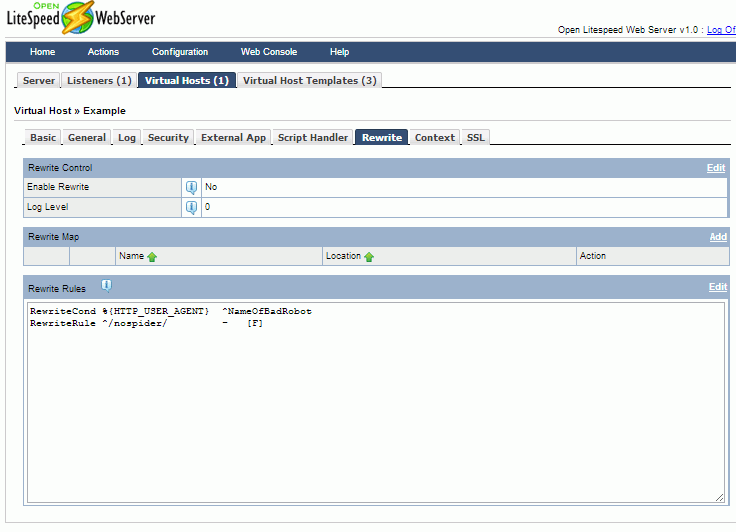Go to the Script Handler tab

313,138
